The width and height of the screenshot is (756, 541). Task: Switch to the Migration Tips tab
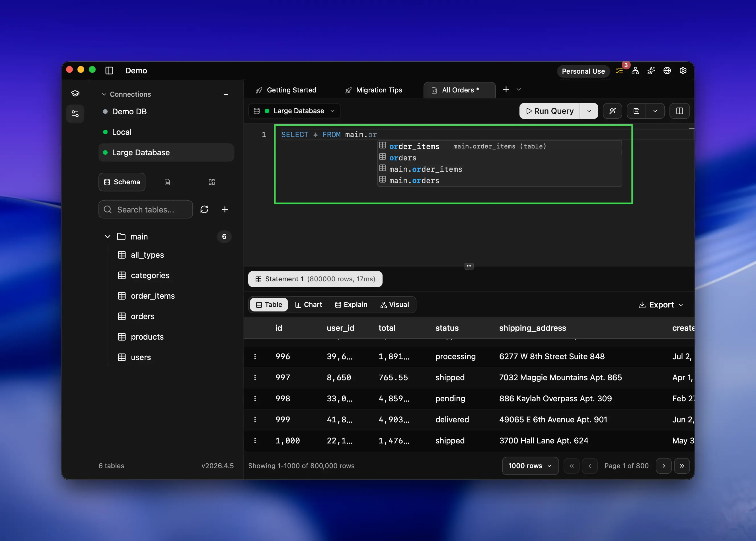point(379,90)
